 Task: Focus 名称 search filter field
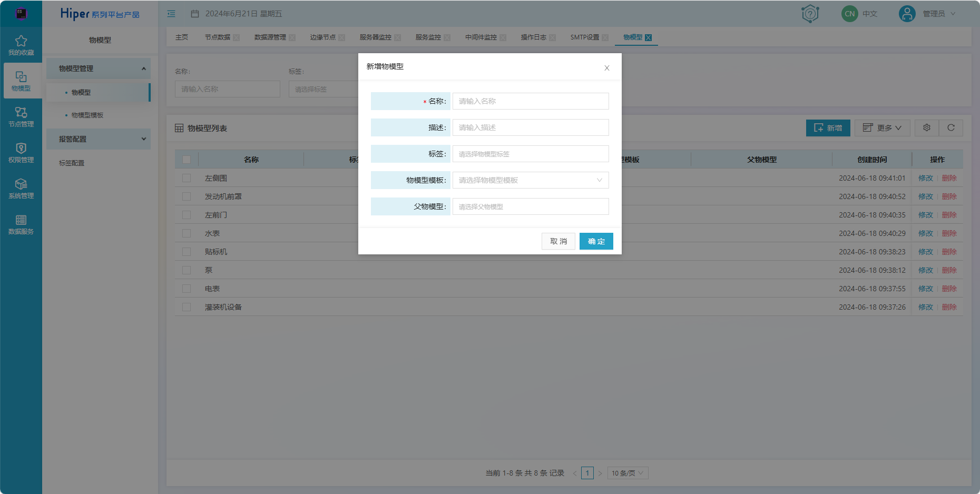tap(228, 89)
